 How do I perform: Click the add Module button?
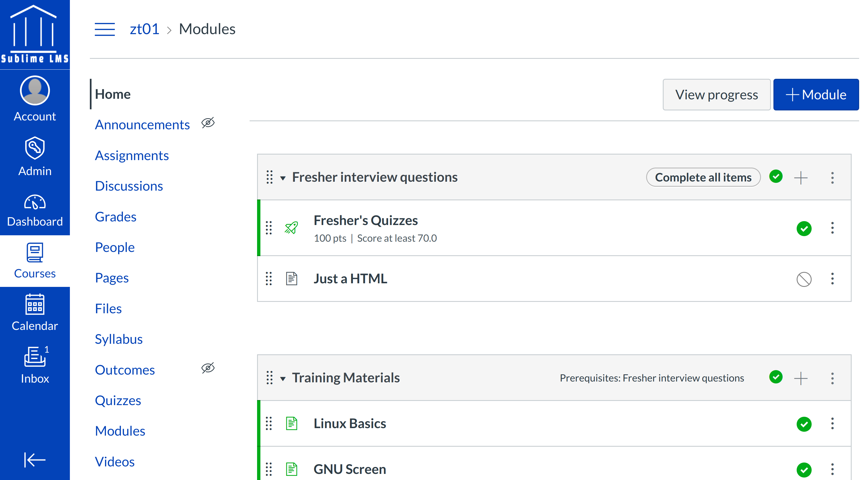pos(816,95)
